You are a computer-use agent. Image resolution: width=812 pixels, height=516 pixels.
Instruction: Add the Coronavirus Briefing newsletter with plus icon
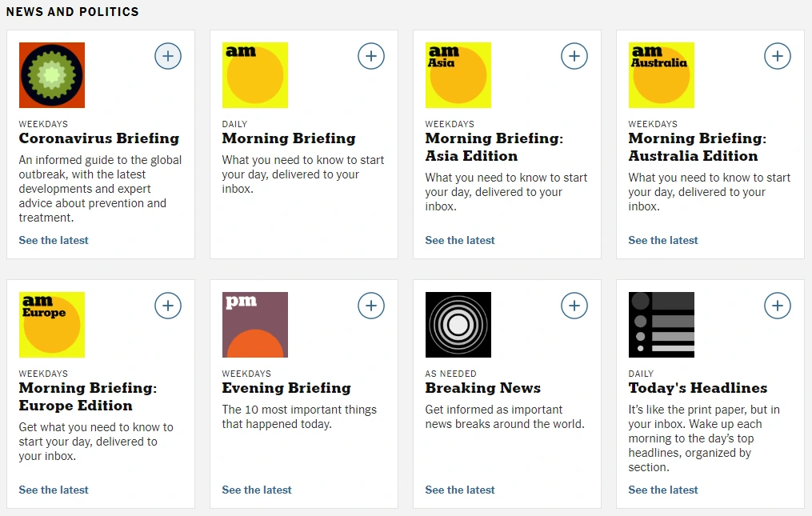click(168, 56)
